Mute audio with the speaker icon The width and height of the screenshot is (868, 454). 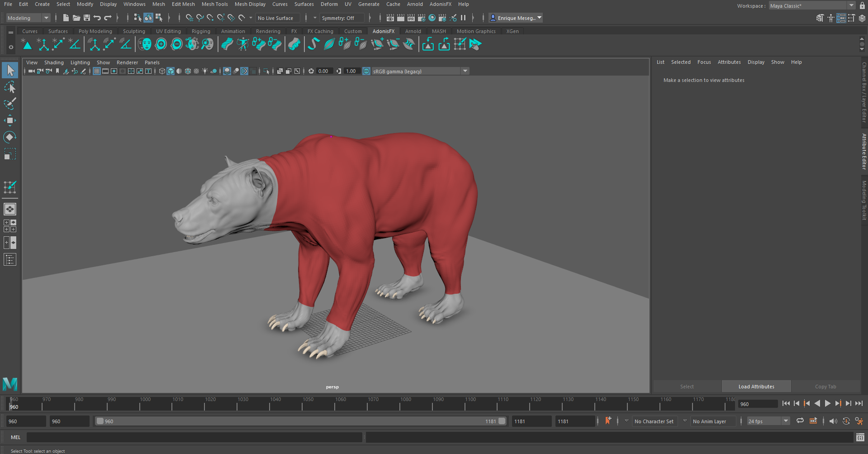(833, 421)
